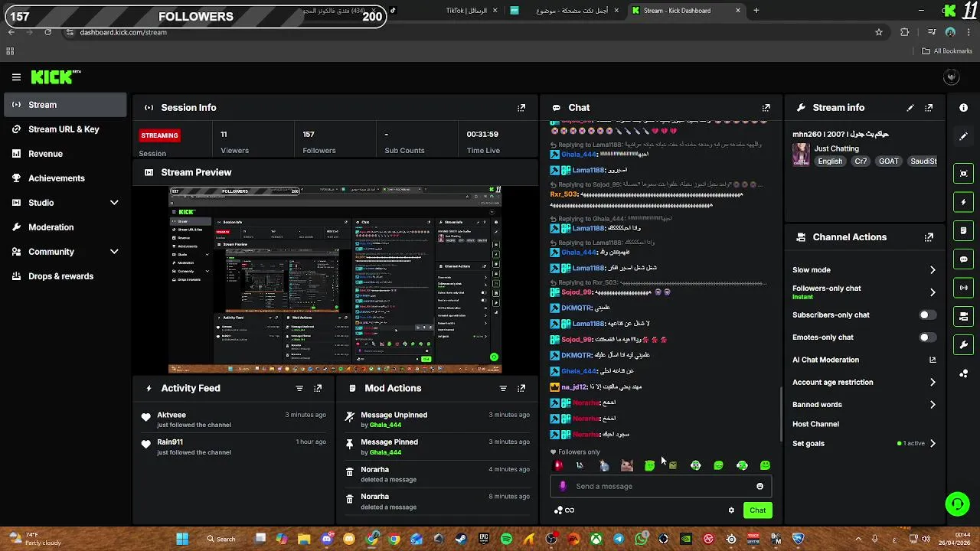The image size is (980, 551).
Task: Toggle channel actions widget icon
Action: pyautogui.click(x=964, y=316)
